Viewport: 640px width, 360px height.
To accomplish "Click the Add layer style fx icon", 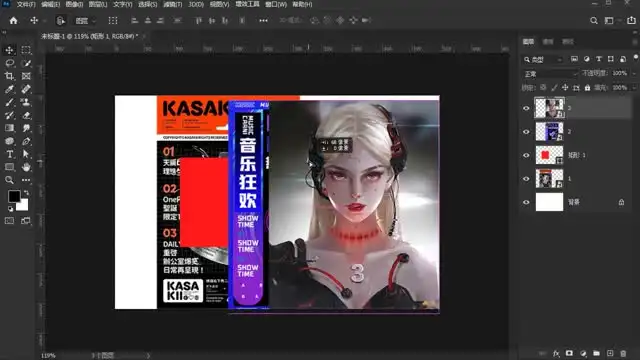I will [x=556, y=353].
